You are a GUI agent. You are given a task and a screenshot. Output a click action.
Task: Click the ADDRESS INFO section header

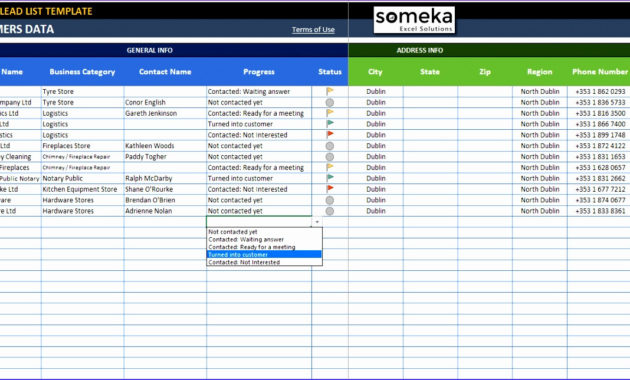coord(420,50)
